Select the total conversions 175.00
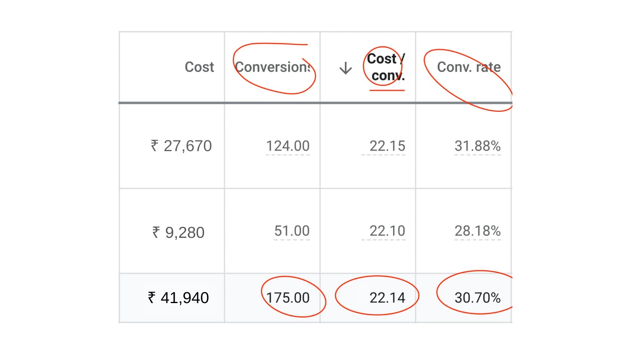The width and height of the screenshot is (644, 359). (288, 298)
